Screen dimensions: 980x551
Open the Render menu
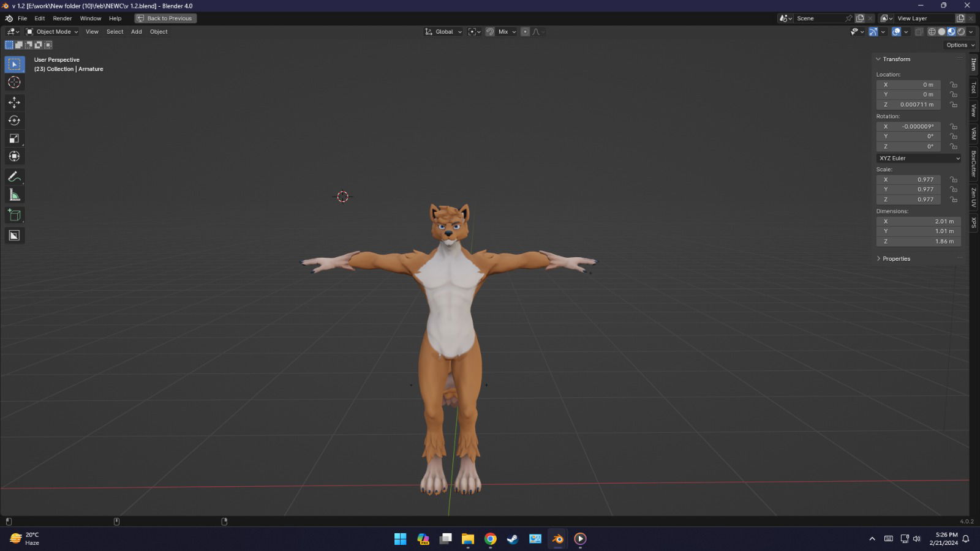click(x=62, y=18)
